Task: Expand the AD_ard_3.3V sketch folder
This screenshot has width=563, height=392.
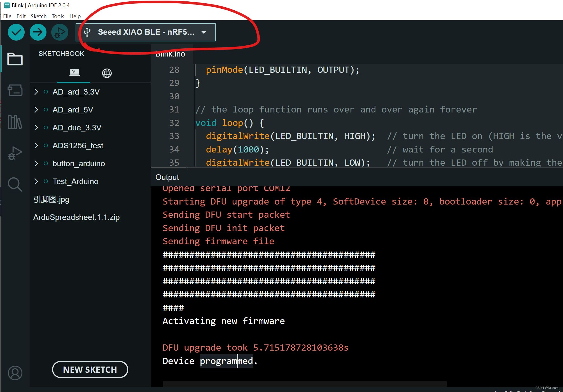Action: 36,92
